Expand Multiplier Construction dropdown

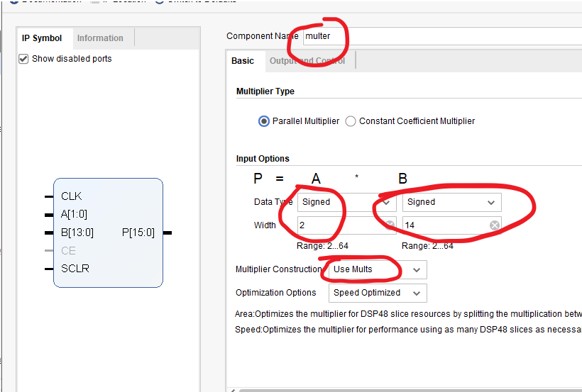point(378,269)
